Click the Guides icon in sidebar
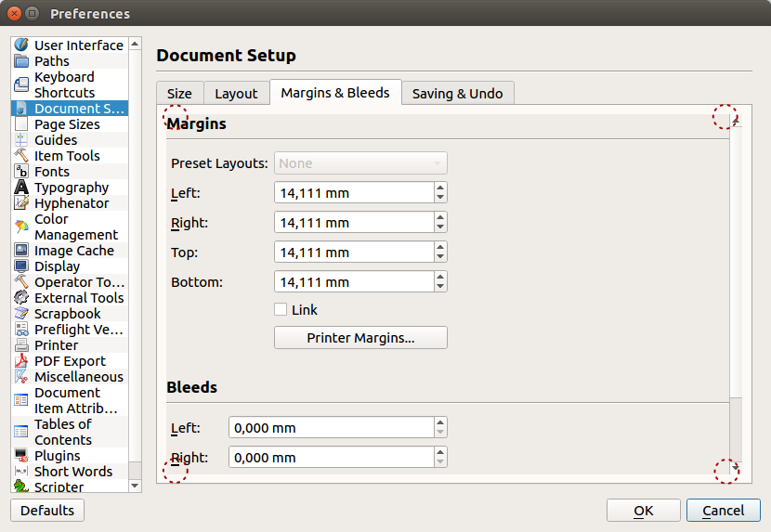 tap(21, 140)
